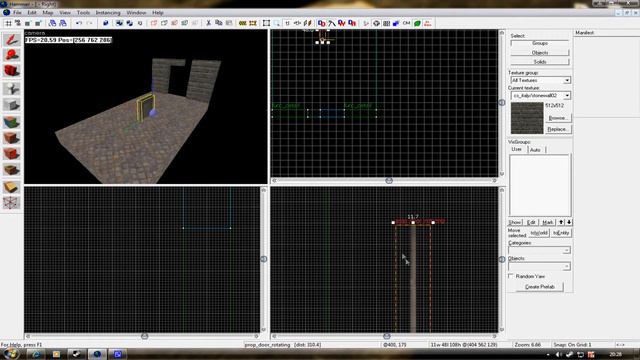Screen dimensions: 640x360
Task: Click the VisGroups Mark button
Action: click(547, 222)
